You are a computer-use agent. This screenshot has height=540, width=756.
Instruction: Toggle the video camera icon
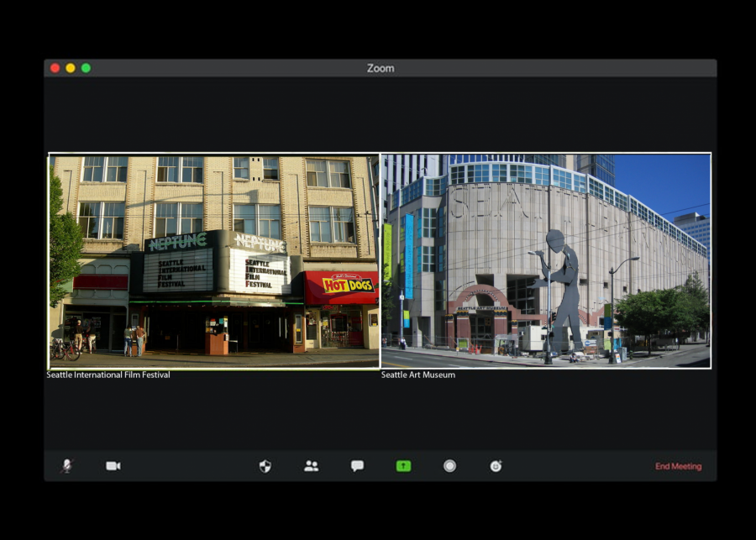coord(113,466)
